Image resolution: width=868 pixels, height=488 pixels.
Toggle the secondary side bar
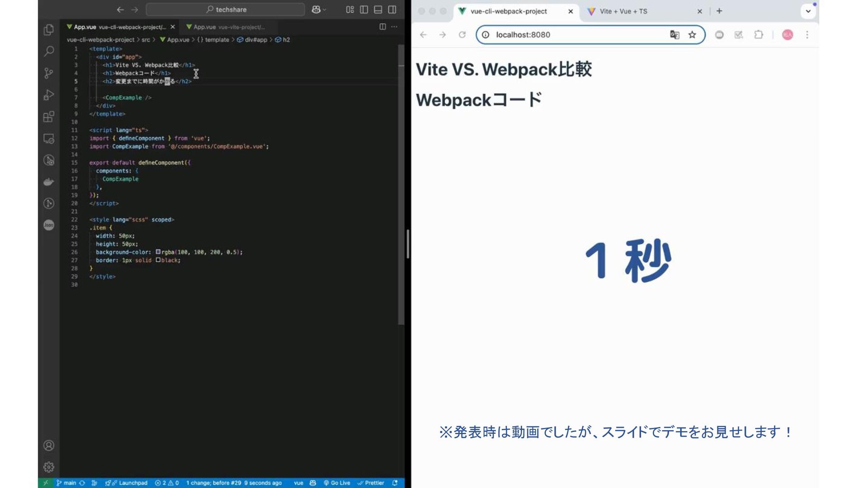[x=392, y=9]
